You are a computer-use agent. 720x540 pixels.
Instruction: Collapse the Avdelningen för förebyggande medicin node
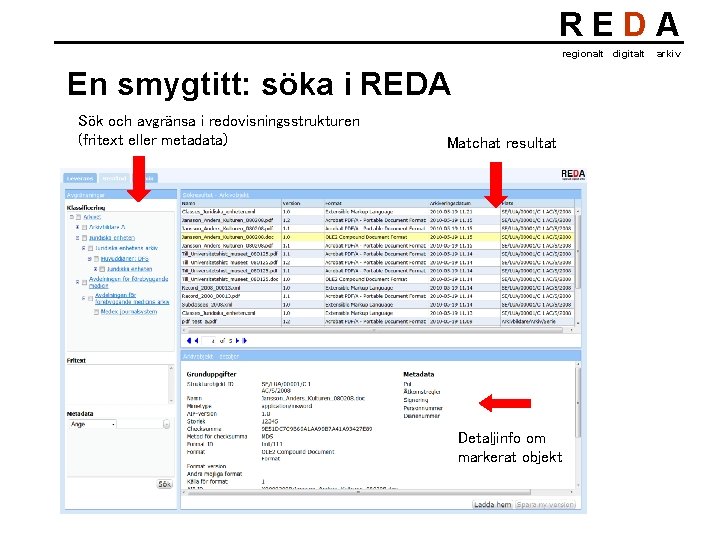(77, 282)
